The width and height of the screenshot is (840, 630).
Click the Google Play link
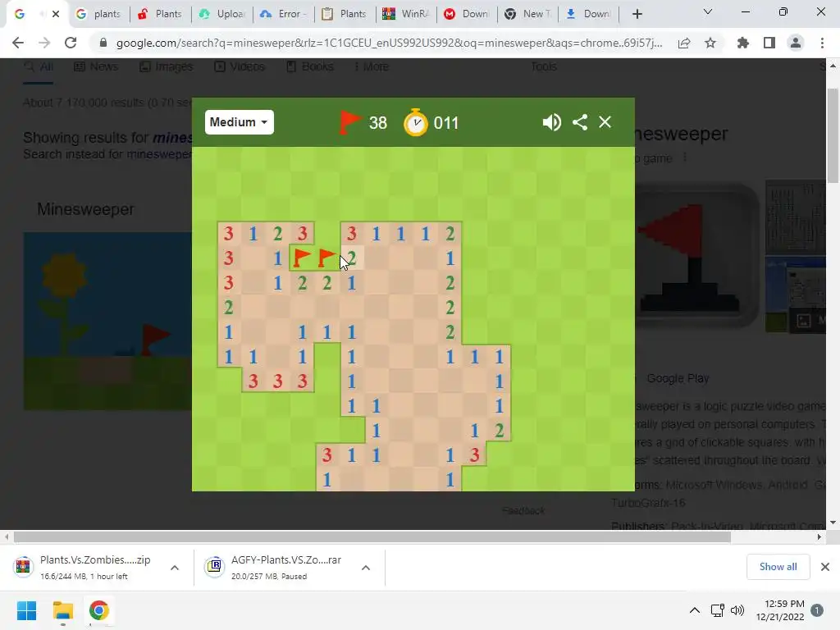point(678,378)
